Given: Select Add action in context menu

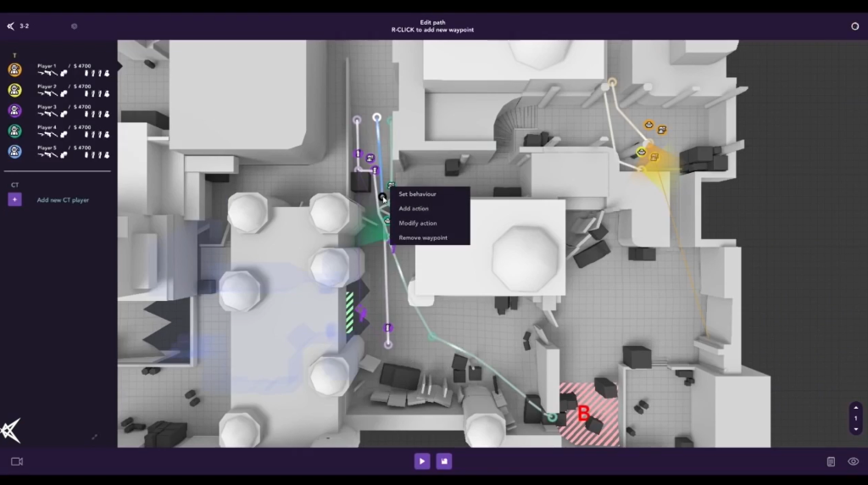Looking at the screenshot, I should pos(414,209).
